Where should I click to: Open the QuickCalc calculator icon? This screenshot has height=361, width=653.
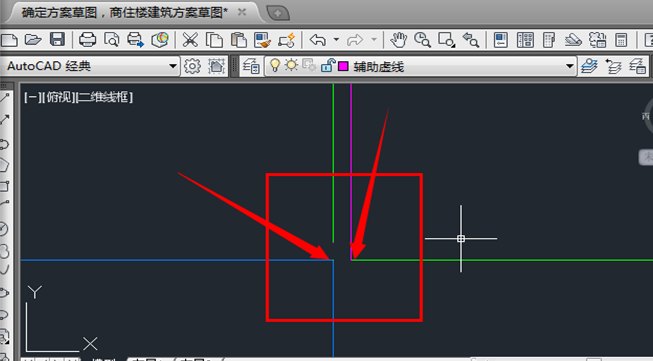click(x=621, y=40)
